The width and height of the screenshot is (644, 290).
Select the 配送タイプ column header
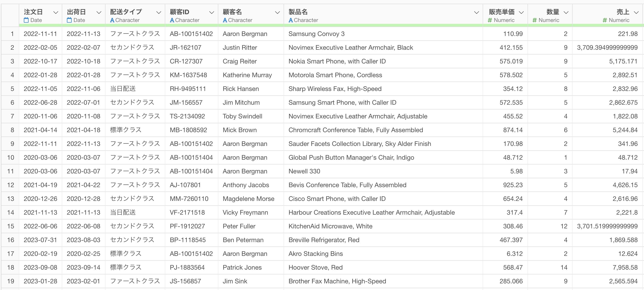point(135,15)
